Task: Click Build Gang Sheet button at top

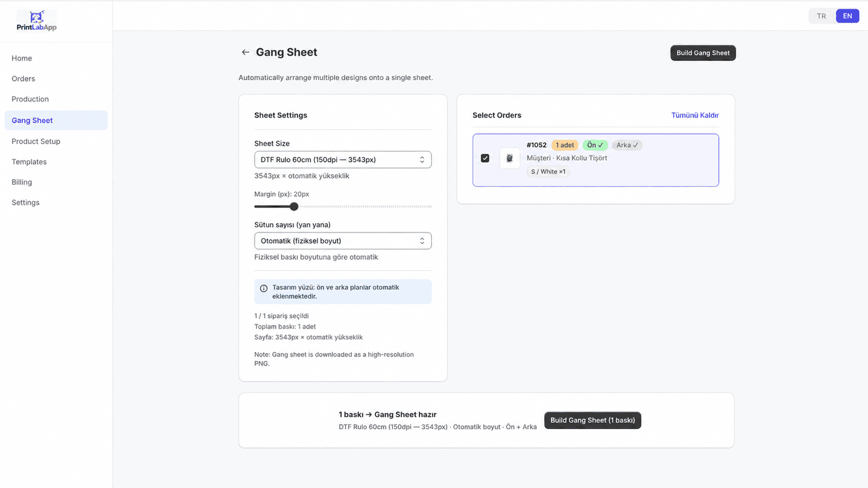Action: (703, 53)
